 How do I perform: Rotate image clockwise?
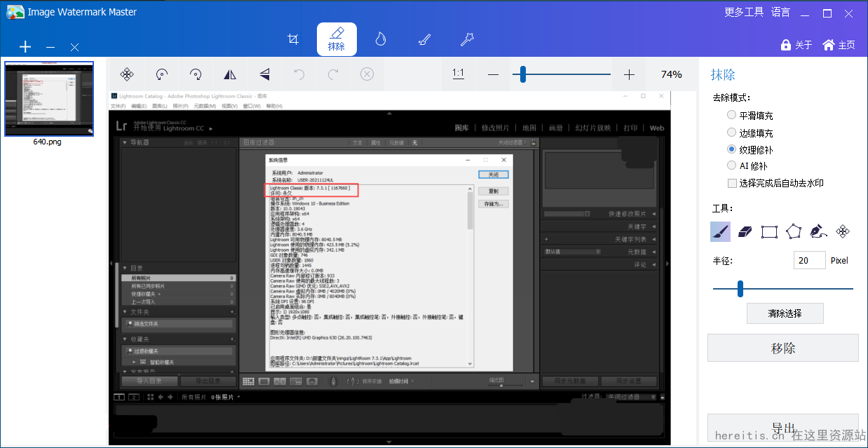click(x=196, y=74)
